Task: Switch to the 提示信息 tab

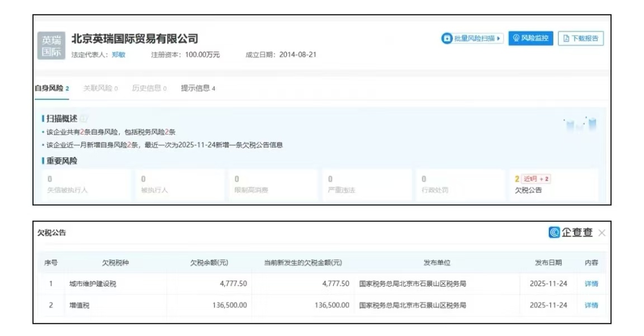Action: tap(198, 88)
